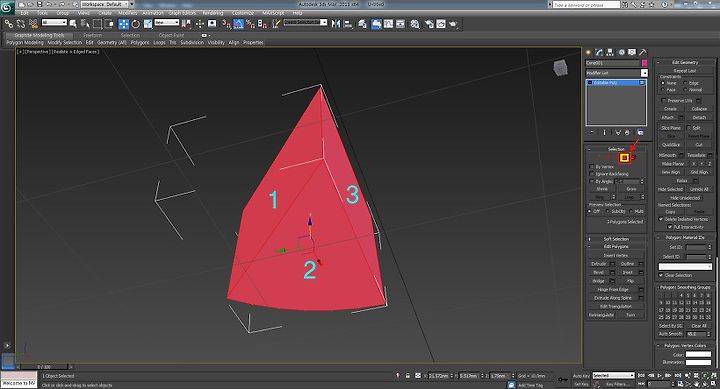This screenshot has width=720, height=389.
Task: Go to the animation start frame
Action: (x=642, y=376)
